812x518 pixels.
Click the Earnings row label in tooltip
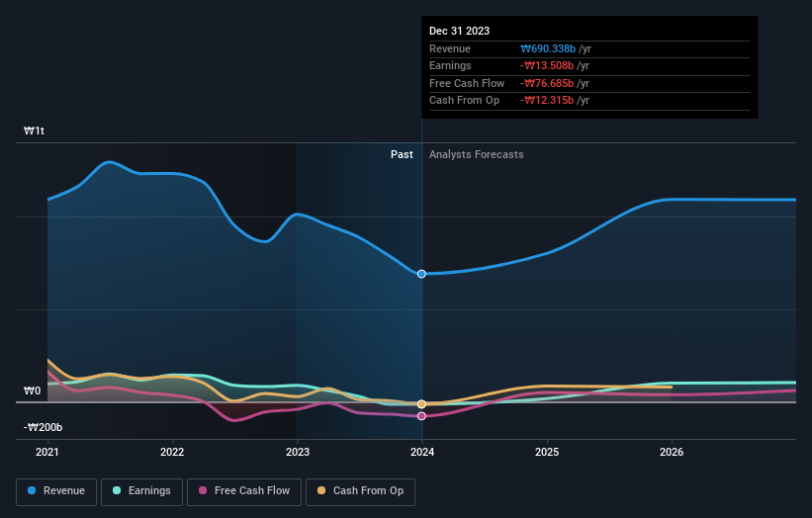(x=451, y=65)
